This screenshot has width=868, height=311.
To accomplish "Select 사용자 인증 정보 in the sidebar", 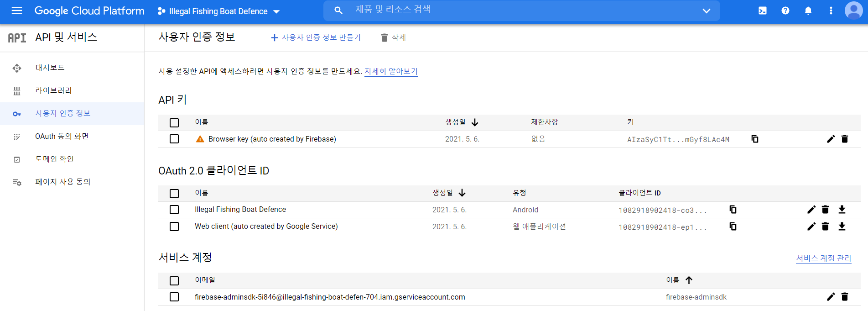I will (x=72, y=114).
